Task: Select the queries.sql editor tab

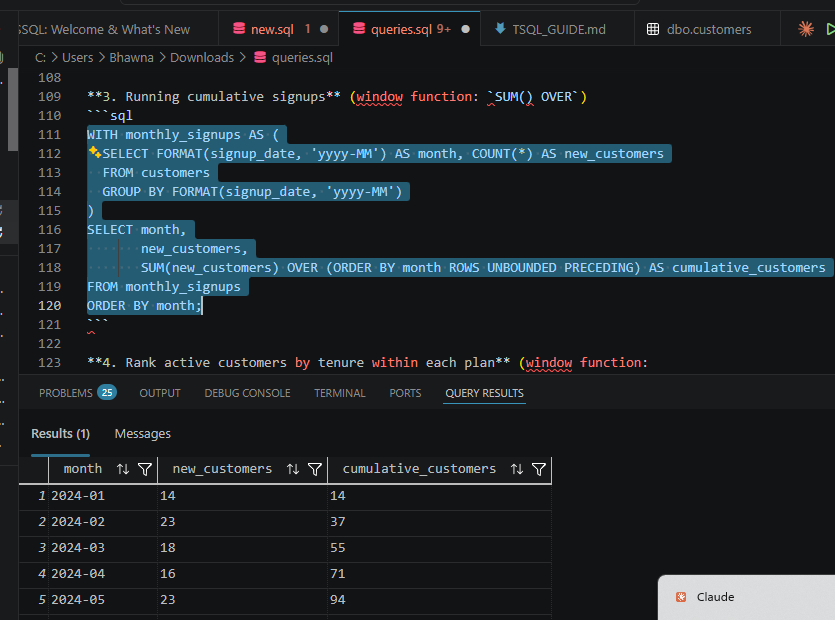Action: coord(409,29)
